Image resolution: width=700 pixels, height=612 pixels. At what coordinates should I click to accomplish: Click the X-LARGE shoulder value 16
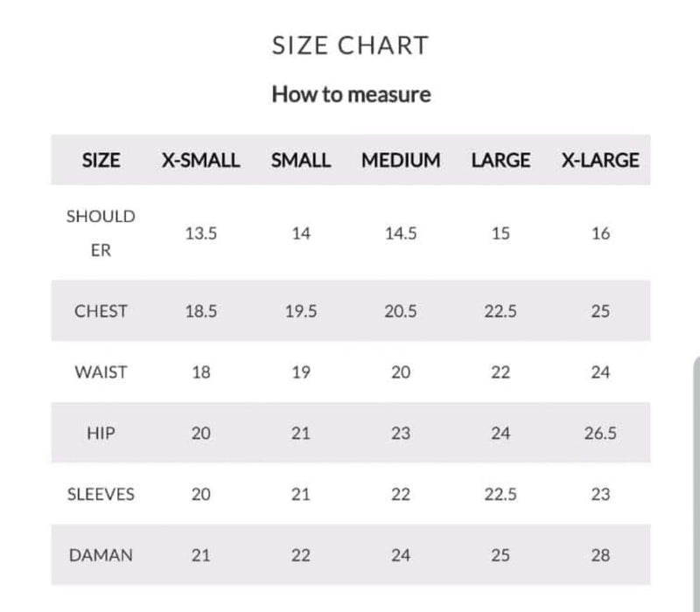coord(600,233)
